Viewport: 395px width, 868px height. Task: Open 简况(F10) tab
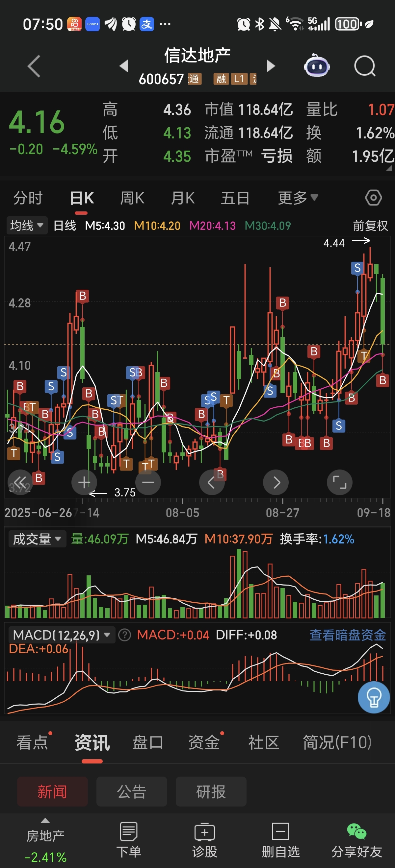pos(337,743)
